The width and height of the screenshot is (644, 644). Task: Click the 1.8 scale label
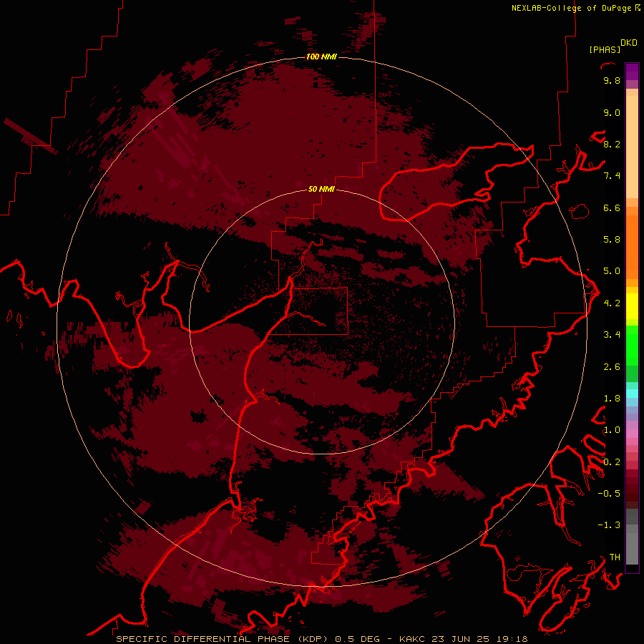click(x=612, y=399)
